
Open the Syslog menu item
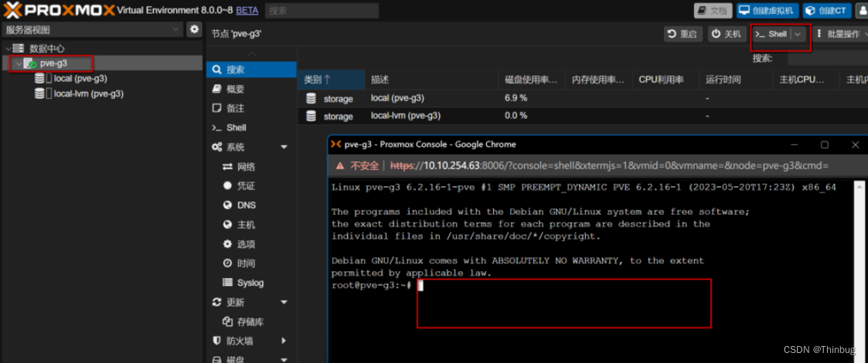click(x=251, y=283)
